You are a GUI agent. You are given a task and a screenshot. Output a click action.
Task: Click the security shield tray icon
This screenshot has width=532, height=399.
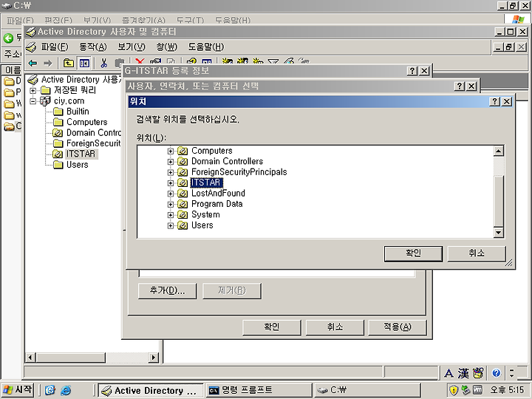tap(454, 390)
